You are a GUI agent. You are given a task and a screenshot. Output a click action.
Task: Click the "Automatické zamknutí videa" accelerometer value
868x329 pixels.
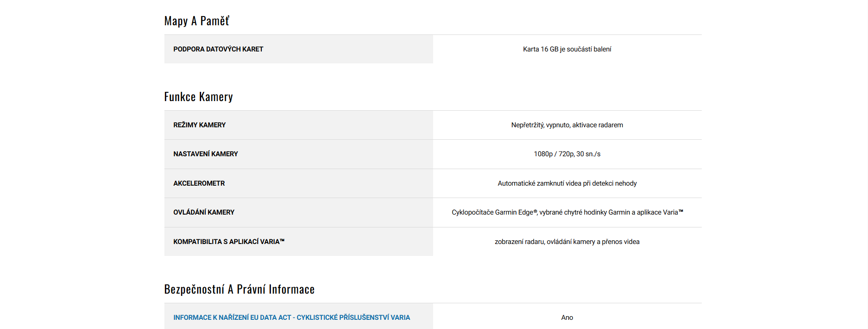point(567,183)
